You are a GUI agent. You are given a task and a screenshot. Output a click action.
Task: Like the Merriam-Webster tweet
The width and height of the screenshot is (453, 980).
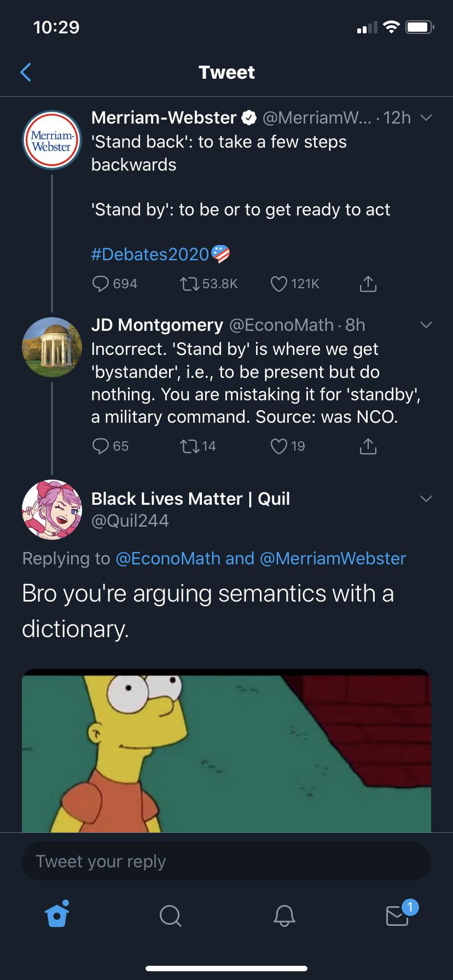click(x=278, y=283)
